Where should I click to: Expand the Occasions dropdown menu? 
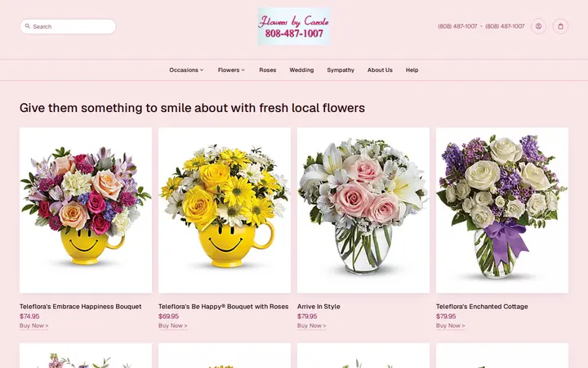pyautogui.click(x=186, y=70)
